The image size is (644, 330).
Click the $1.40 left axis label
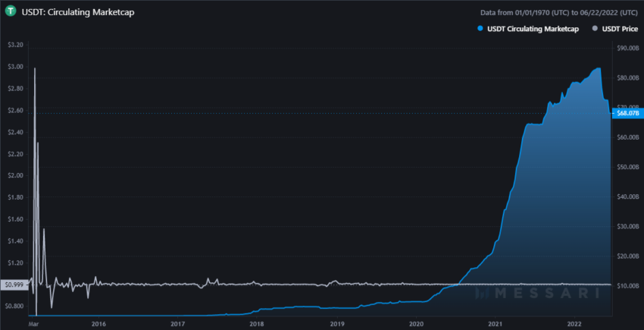[15, 241]
